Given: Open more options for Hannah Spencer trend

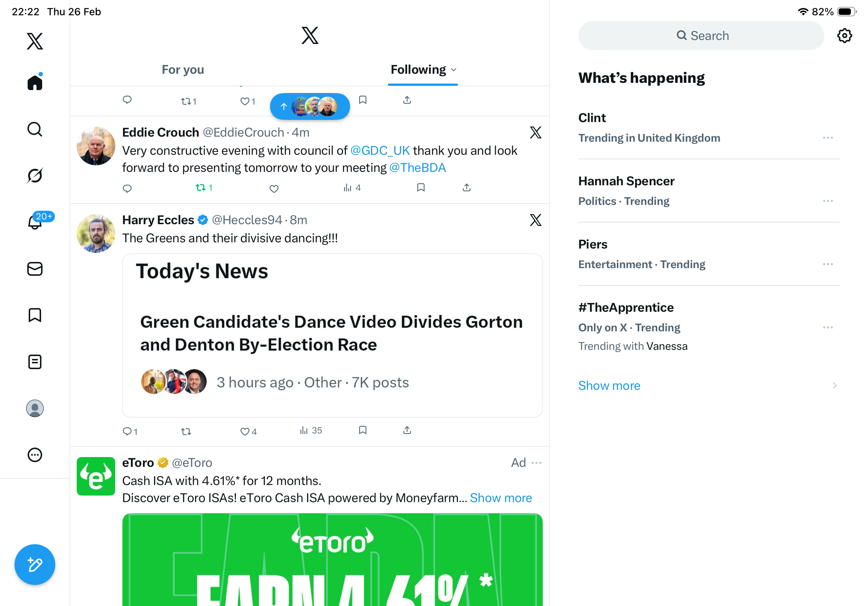Looking at the screenshot, I should (x=828, y=201).
